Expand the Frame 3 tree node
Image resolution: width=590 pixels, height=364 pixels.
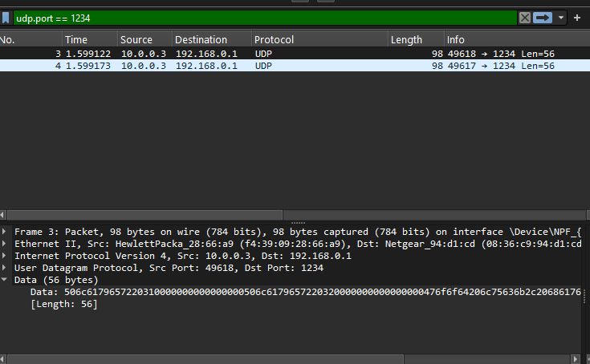tap(4, 232)
